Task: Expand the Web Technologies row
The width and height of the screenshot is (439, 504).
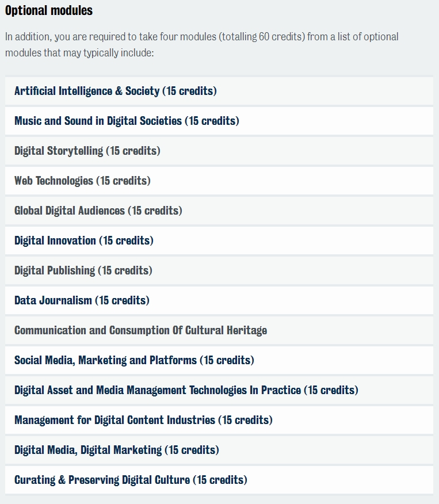Action: [x=219, y=181]
